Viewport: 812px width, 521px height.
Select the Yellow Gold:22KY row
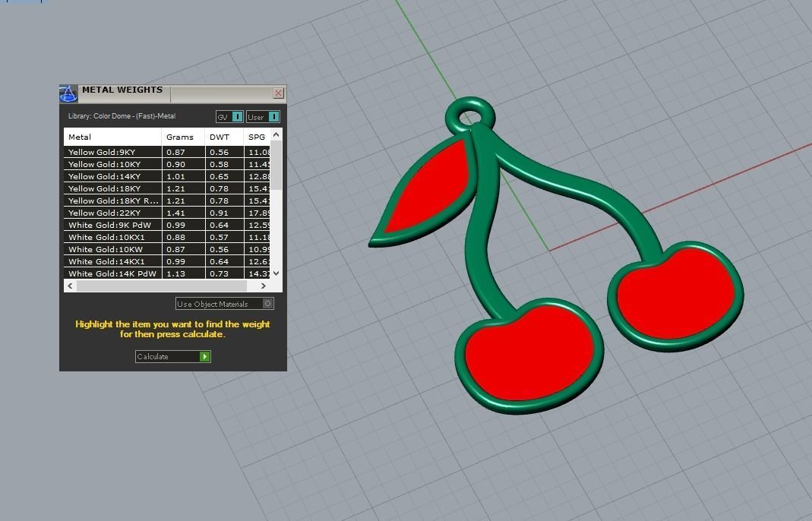[x=167, y=213]
